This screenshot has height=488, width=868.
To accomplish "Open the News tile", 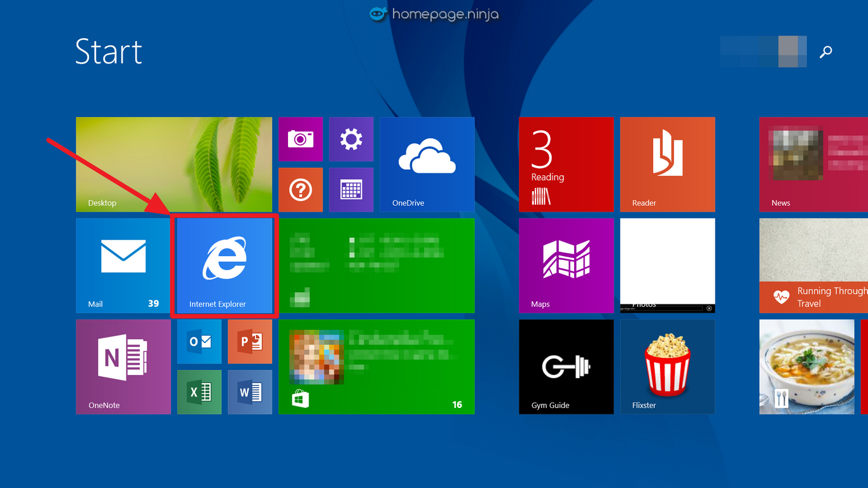I will pos(814,164).
